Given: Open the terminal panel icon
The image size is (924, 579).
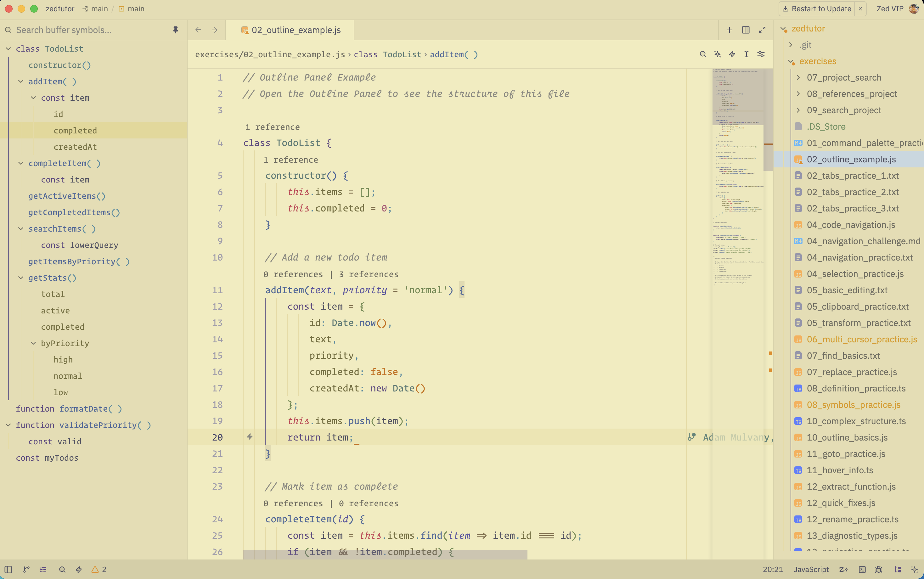Looking at the screenshot, I should (862, 570).
